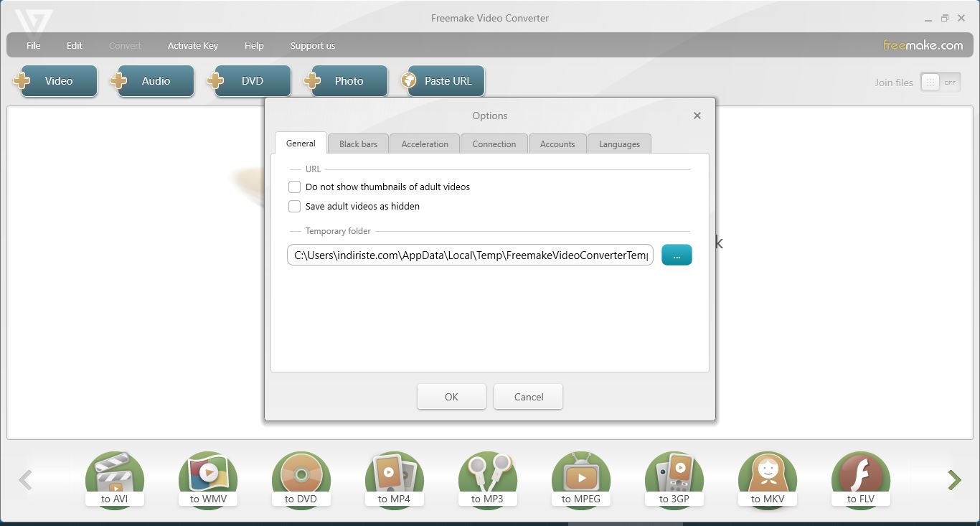Pick the to 3GP mobile icon

click(x=674, y=480)
